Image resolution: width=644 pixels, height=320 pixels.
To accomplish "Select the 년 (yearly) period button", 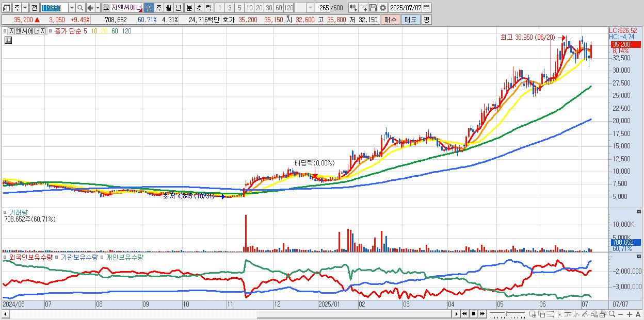I will click(x=178, y=8).
